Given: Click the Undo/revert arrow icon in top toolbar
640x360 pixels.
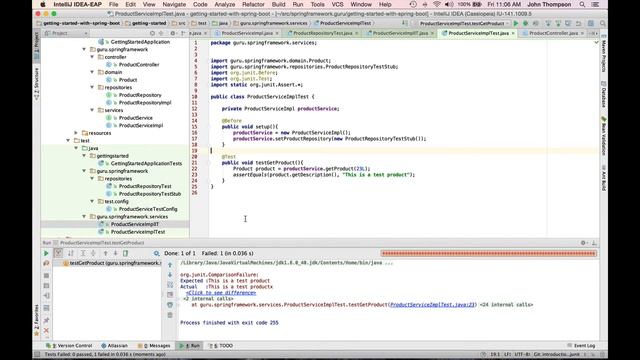Looking at the screenshot, I should tap(578, 24).
